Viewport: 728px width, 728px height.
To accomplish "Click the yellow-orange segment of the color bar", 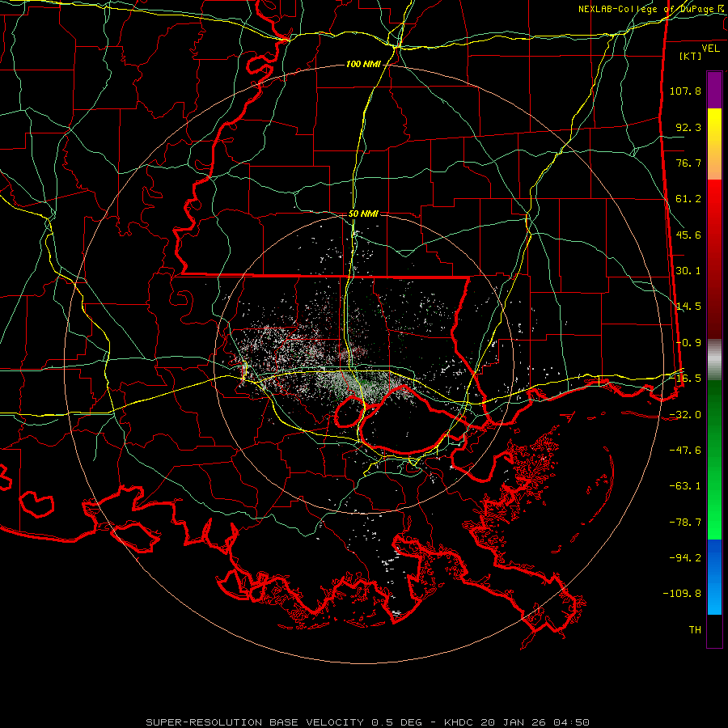I will [x=714, y=144].
